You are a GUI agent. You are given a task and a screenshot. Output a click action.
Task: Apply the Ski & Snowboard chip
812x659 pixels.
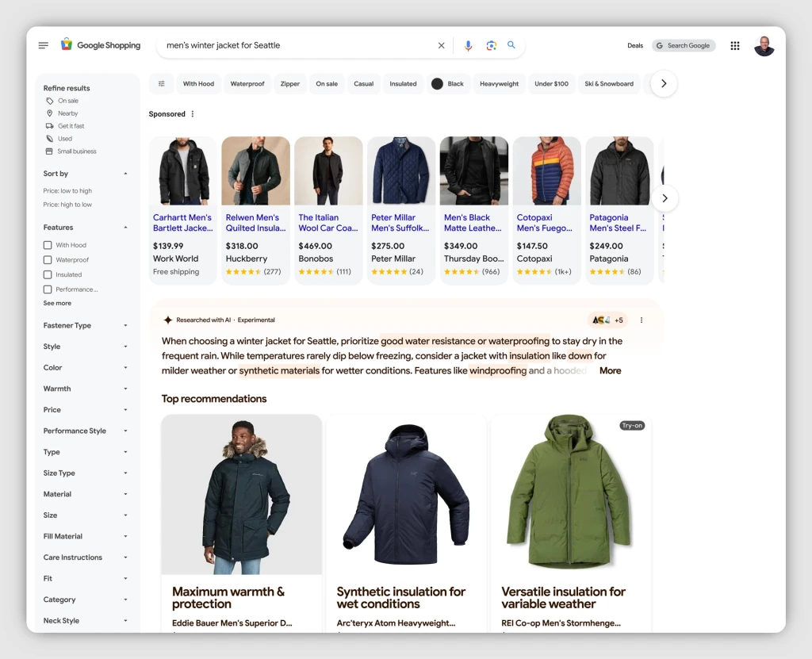[609, 83]
